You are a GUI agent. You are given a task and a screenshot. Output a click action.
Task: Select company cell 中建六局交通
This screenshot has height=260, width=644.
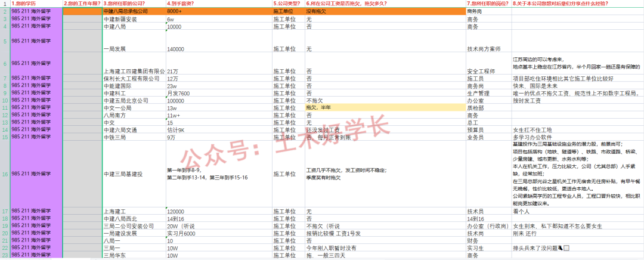tap(134, 130)
